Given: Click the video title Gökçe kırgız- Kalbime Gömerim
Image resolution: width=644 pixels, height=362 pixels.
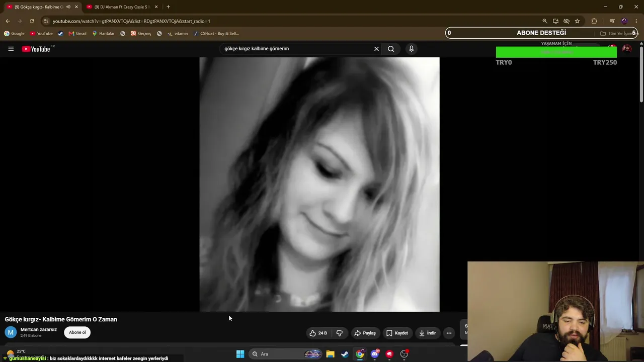Looking at the screenshot, I should pos(61,319).
